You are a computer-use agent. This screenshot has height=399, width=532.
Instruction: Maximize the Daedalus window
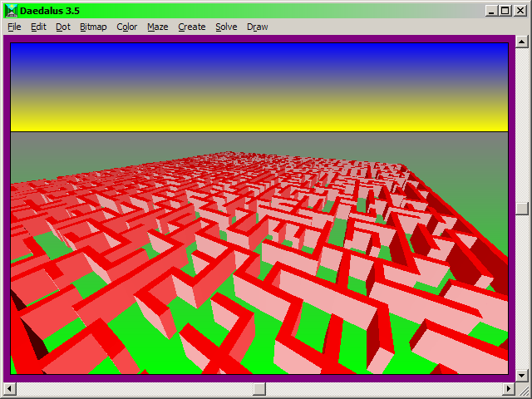click(506, 11)
